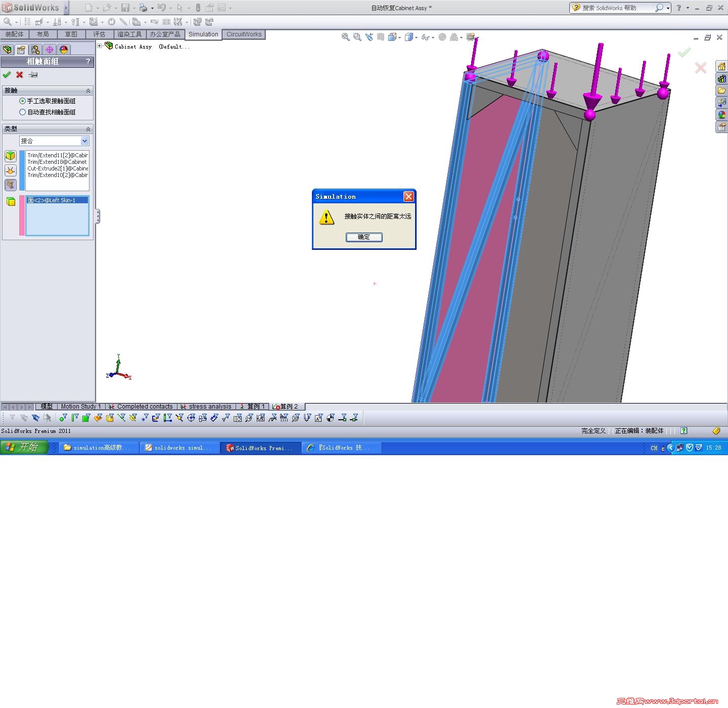Viewport: 728px width, 708px height.
Task: Switch to the 办公室产品 ribbon tab
Action: [165, 34]
